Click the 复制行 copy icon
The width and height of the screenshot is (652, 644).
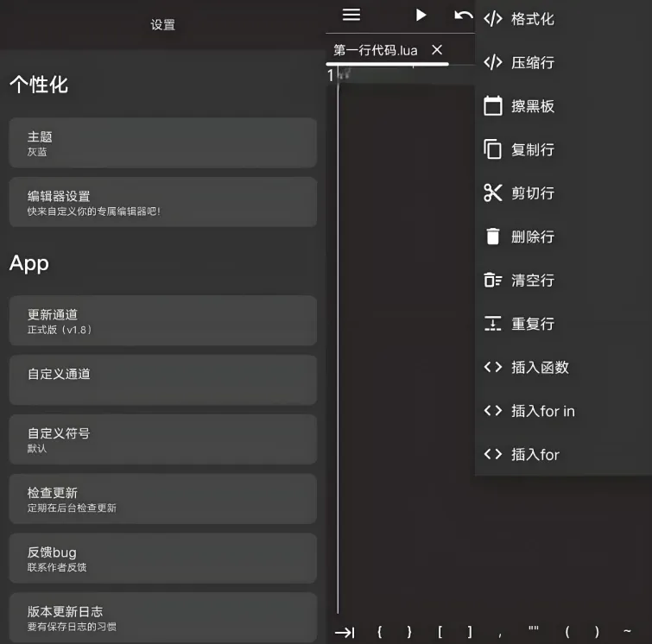(493, 149)
